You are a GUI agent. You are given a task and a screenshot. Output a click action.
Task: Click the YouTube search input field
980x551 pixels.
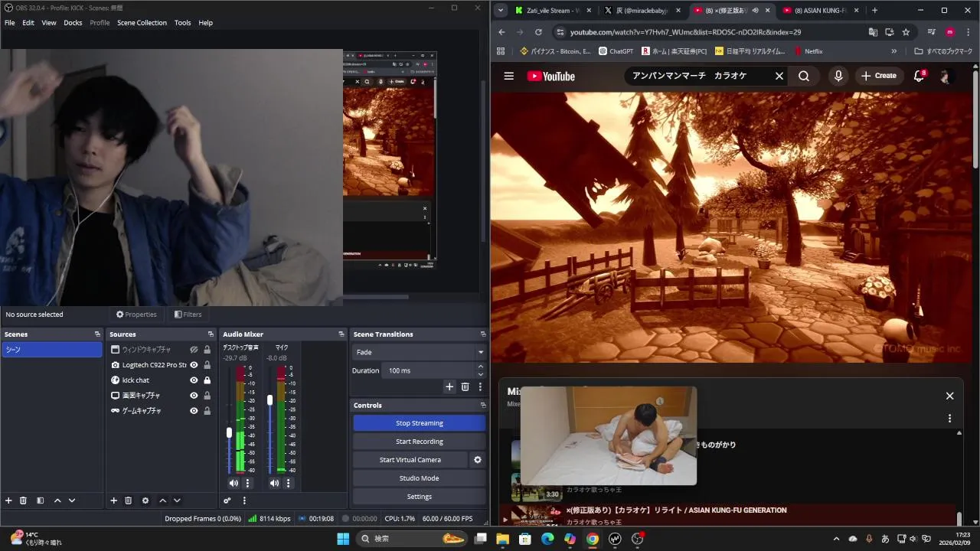pos(698,76)
